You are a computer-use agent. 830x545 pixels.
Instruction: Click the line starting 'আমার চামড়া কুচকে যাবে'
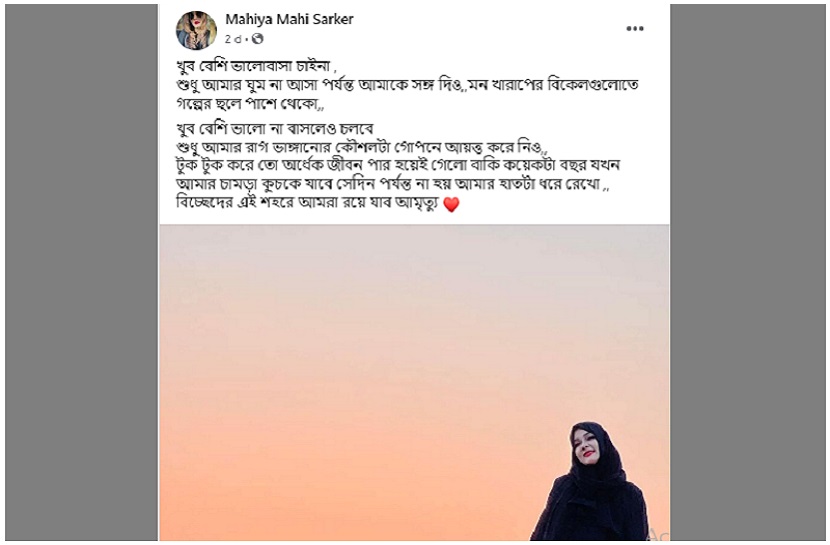pos(393,185)
